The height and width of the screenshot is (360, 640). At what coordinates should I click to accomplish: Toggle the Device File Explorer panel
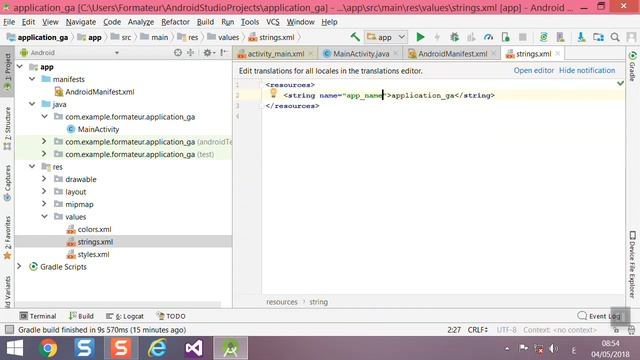633,264
